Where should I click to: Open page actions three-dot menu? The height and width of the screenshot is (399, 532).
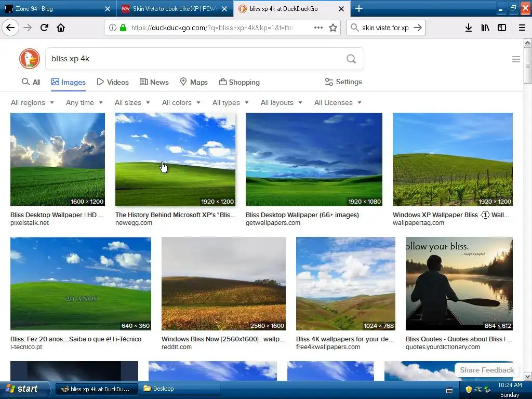pyautogui.click(x=318, y=28)
